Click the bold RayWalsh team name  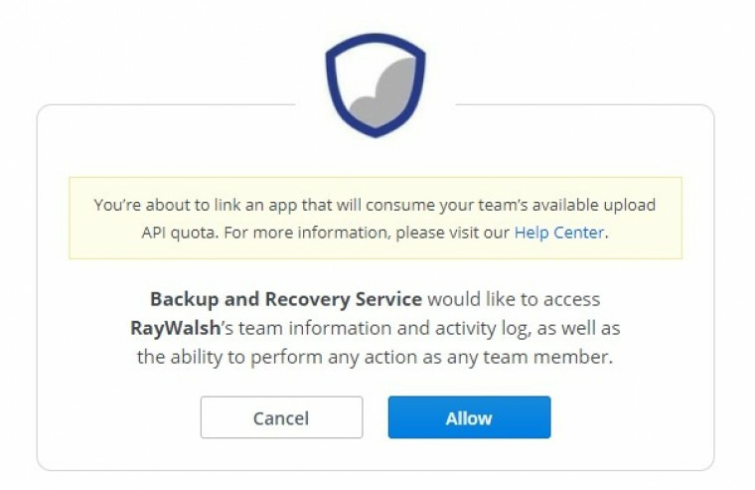tap(175, 328)
